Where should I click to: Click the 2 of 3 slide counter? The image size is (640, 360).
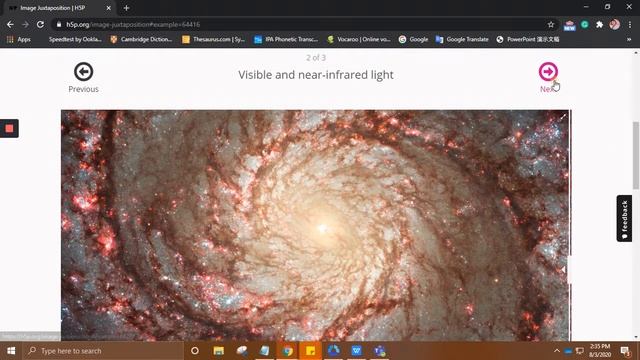[316, 58]
